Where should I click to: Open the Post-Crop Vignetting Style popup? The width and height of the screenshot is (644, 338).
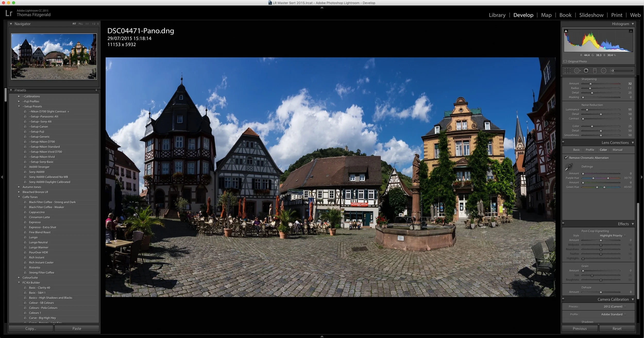[612, 235]
